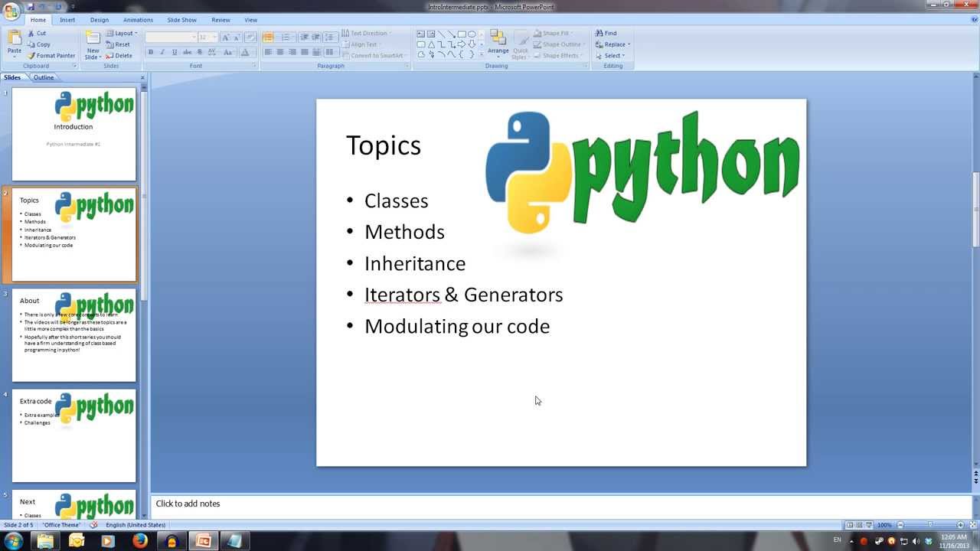Click the Shrink Font icon
Viewport: 980px width, 551px height.
pyautogui.click(x=237, y=37)
